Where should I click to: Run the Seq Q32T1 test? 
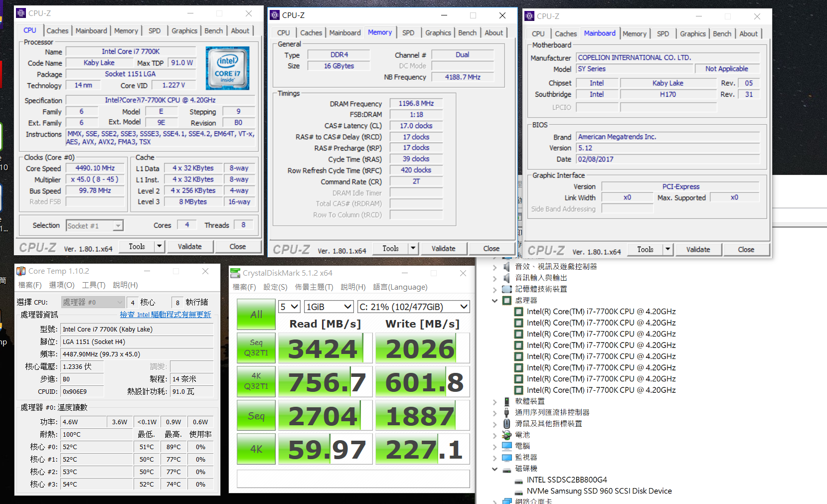click(x=256, y=348)
